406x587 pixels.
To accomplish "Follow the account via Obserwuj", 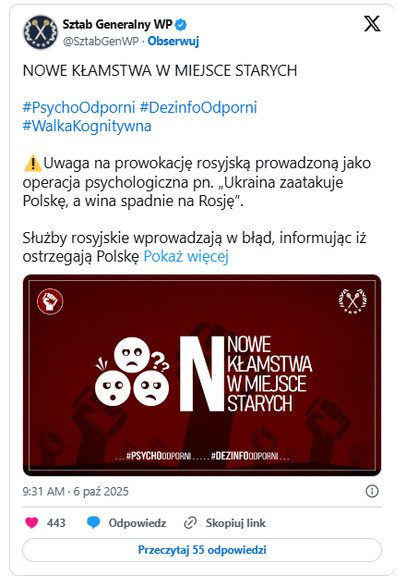I will tap(173, 41).
